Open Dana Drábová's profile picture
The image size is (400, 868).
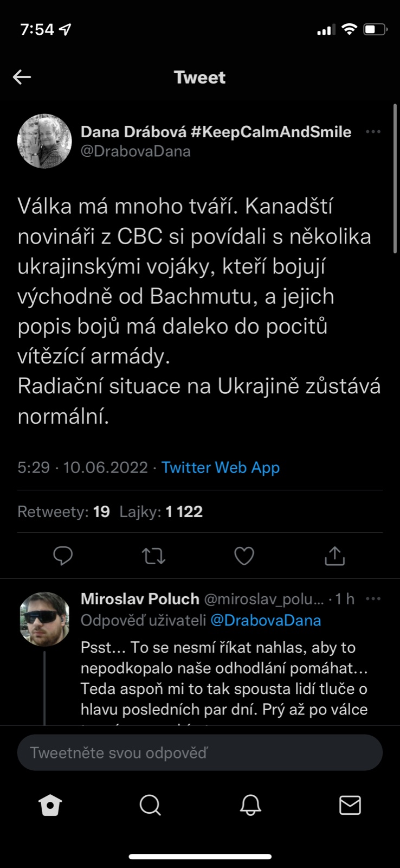tap(45, 141)
